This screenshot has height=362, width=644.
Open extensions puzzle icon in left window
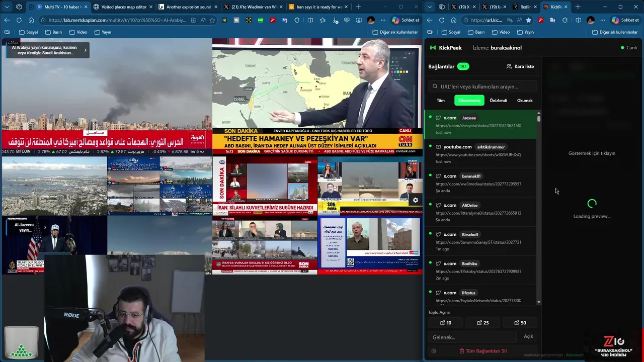[x=297, y=20]
